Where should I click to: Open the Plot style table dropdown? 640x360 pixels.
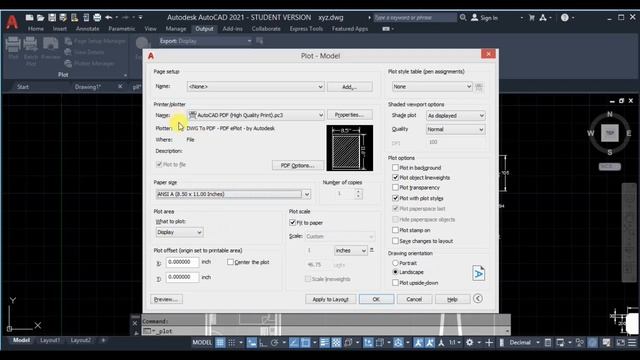tap(432, 87)
